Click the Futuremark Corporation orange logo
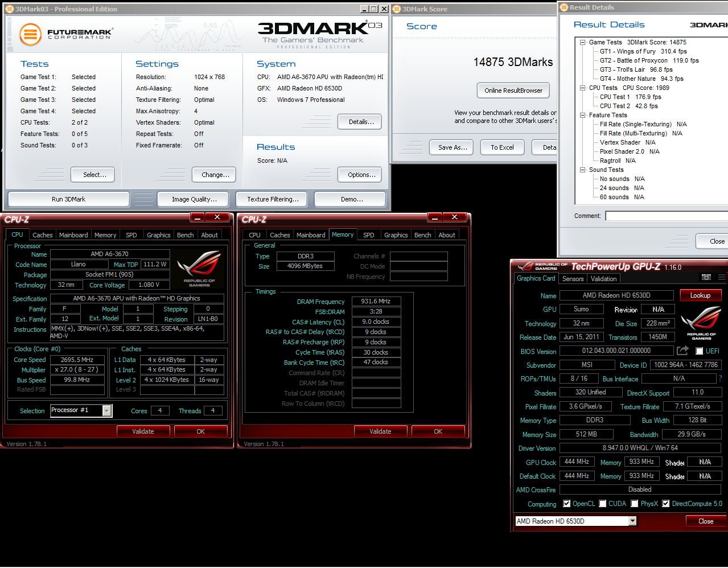The height and width of the screenshot is (568, 728). point(30,34)
